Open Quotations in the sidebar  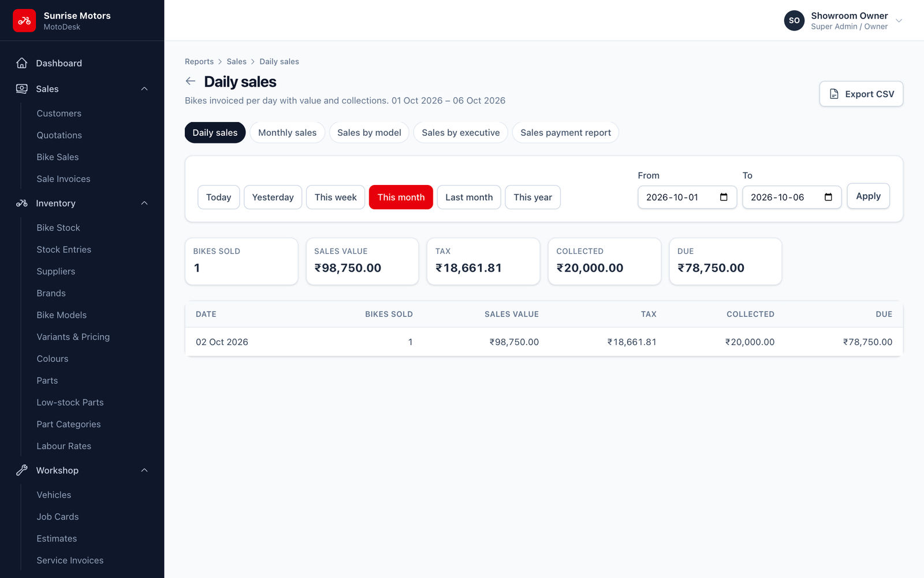tap(59, 135)
